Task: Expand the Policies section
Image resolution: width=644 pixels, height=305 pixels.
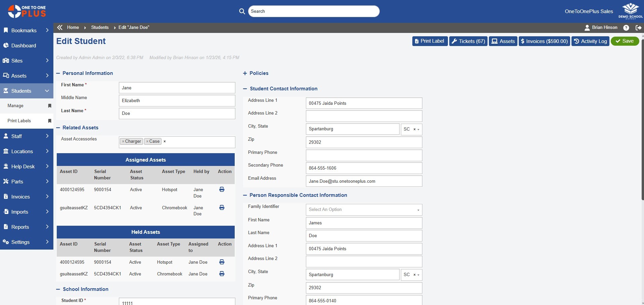Action: coord(245,73)
